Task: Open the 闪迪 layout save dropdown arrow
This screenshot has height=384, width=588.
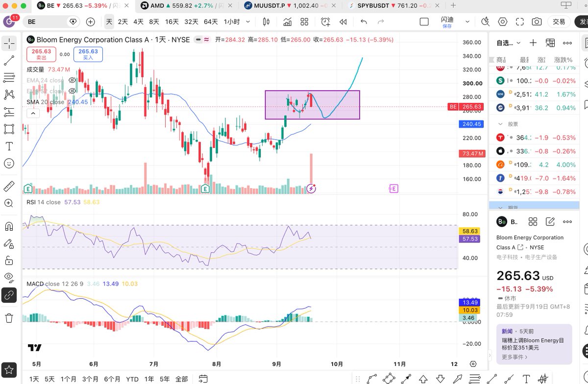Action: click(x=467, y=22)
